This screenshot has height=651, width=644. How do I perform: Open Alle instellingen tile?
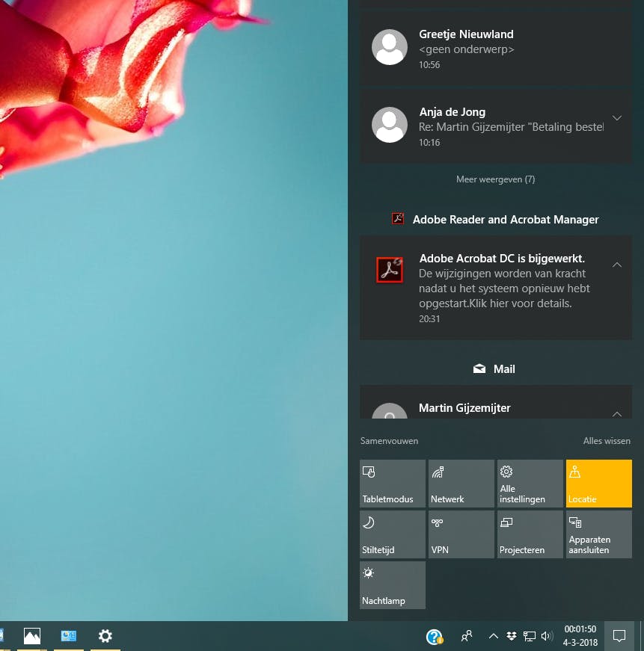tap(530, 484)
